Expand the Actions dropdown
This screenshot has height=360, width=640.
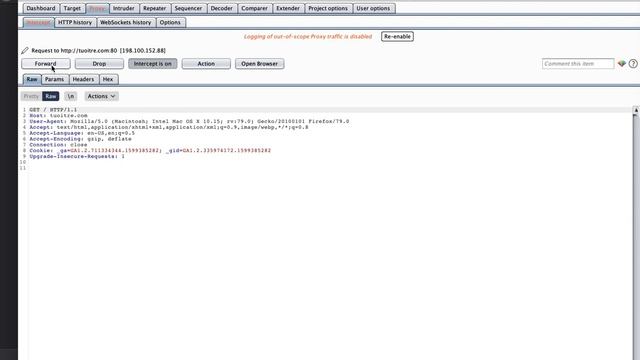point(101,96)
